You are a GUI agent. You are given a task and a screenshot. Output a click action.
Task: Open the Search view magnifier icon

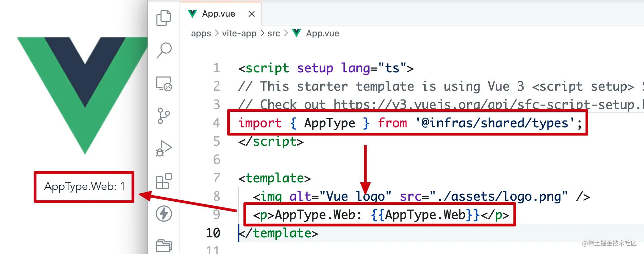click(x=164, y=50)
